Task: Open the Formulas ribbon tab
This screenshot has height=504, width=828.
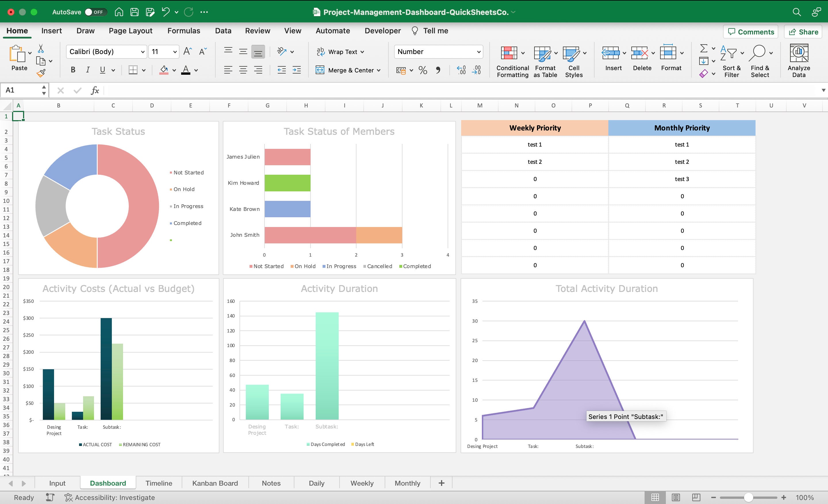Action: [183, 30]
